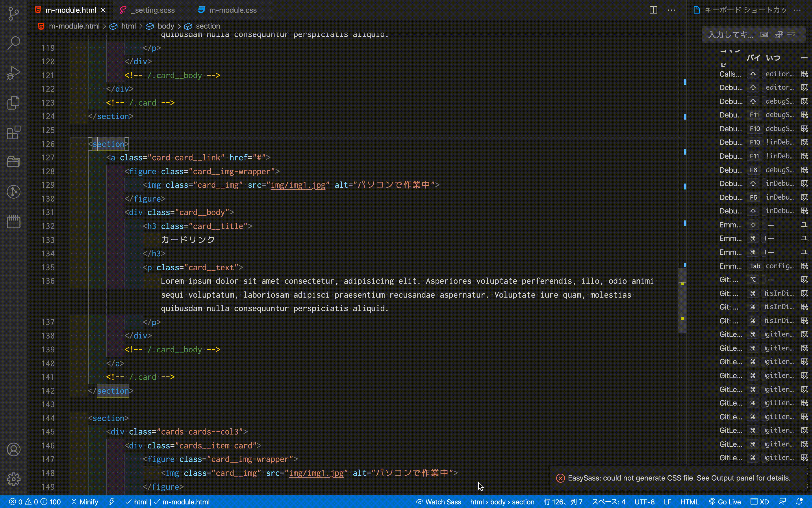The height and width of the screenshot is (508, 812).
Task: Open Run and Debug view
Action: pos(13,73)
